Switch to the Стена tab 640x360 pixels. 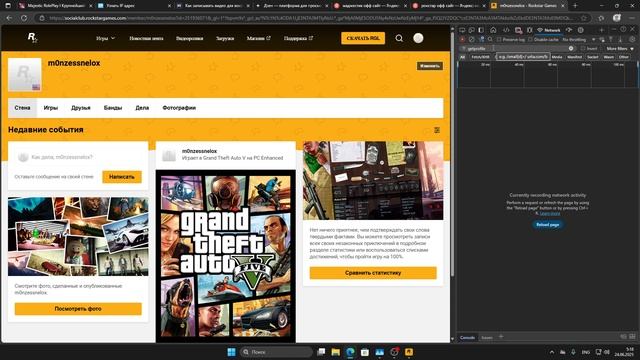tap(22, 108)
